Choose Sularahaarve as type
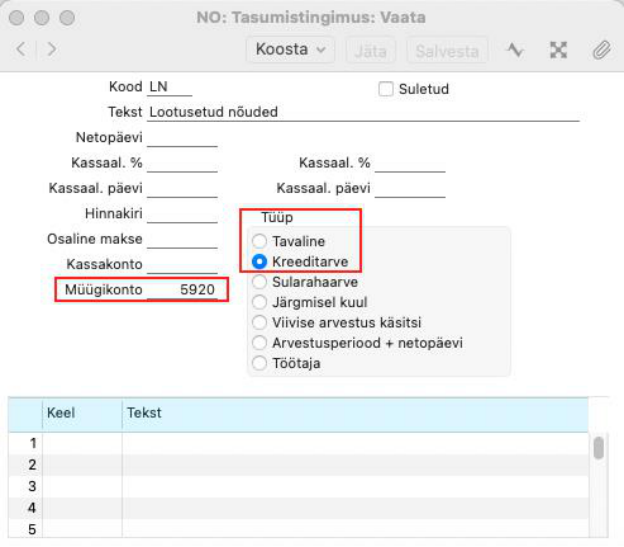This screenshot has width=624, height=547. [x=259, y=282]
